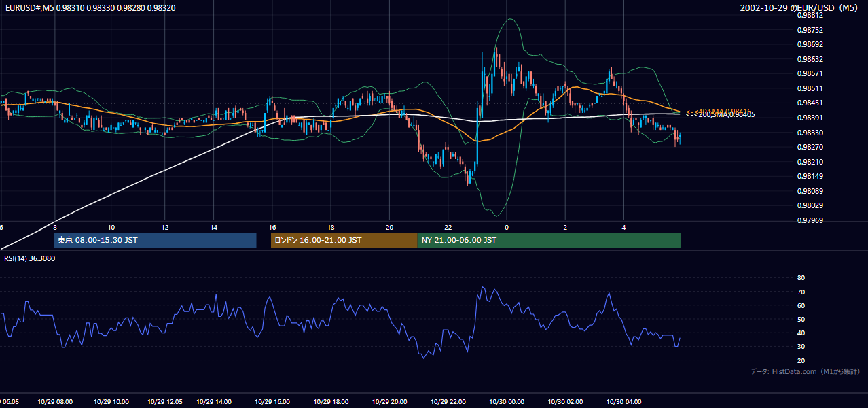Click the hour 14 tick label under the price chart
Viewport: 868px width, 408px height.
coord(214,227)
